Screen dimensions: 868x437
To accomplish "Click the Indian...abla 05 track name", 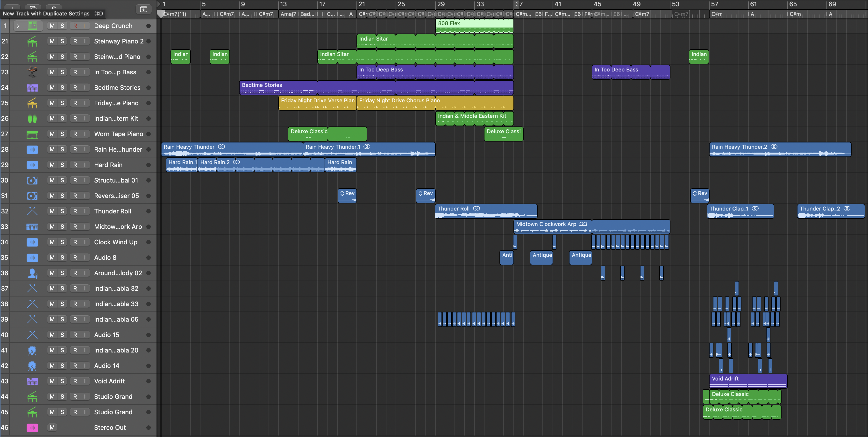I will [116, 319].
